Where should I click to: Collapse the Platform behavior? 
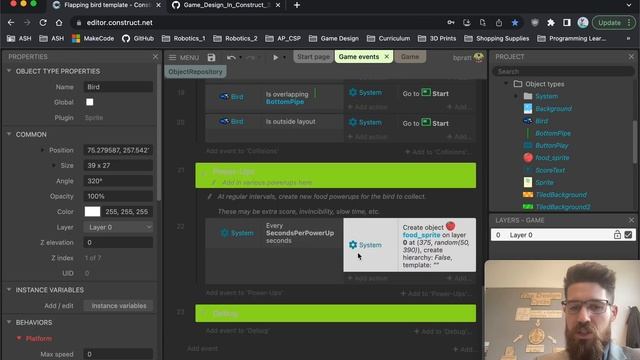(x=18, y=338)
